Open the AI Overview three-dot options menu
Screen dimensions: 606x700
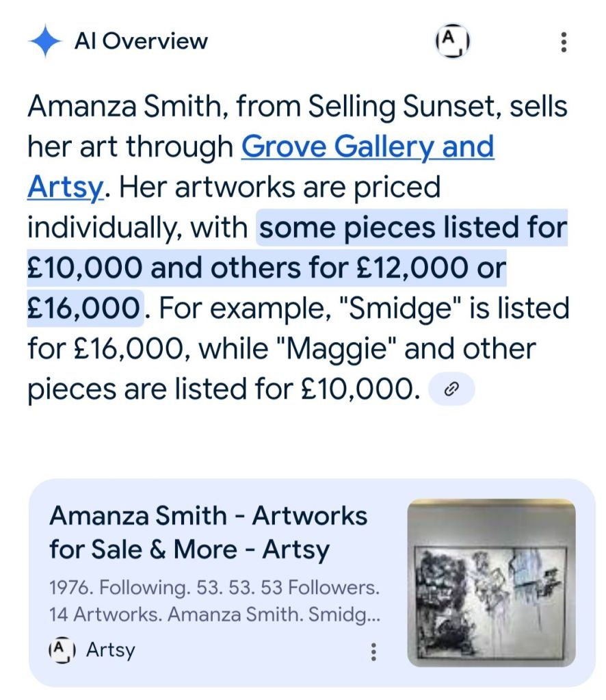pos(563,42)
